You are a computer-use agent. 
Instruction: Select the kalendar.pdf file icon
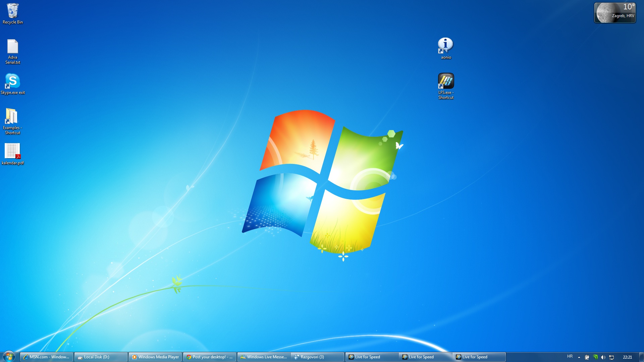pos(12,152)
